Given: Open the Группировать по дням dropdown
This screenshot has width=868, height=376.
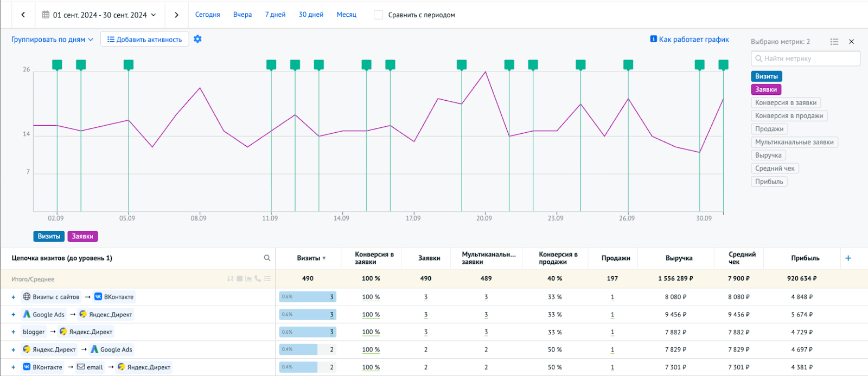Looking at the screenshot, I should click(x=52, y=40).
